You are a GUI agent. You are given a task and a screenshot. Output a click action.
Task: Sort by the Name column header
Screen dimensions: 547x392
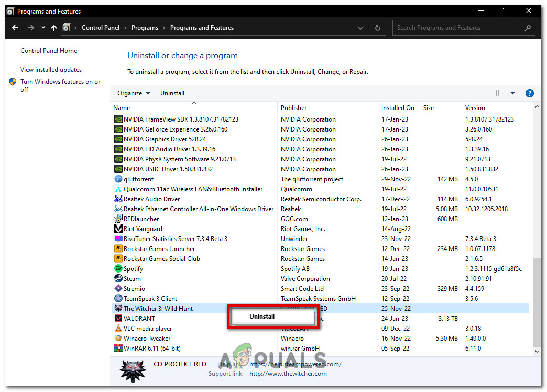(x=122, y=108)
